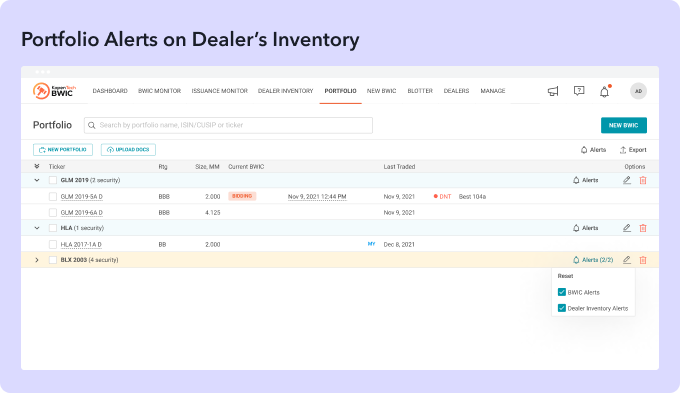Focus the portfolio search field
The width and height of the screenshot is (680, 393).
pyautogui.click(x=228, y=125)
